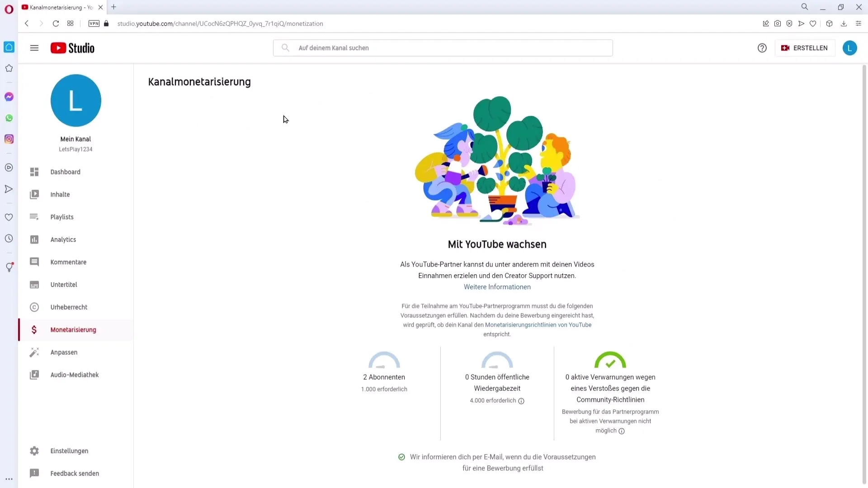Click '1.000 erforderlich' text
868x488 pixels.
[x=384, y=389]
